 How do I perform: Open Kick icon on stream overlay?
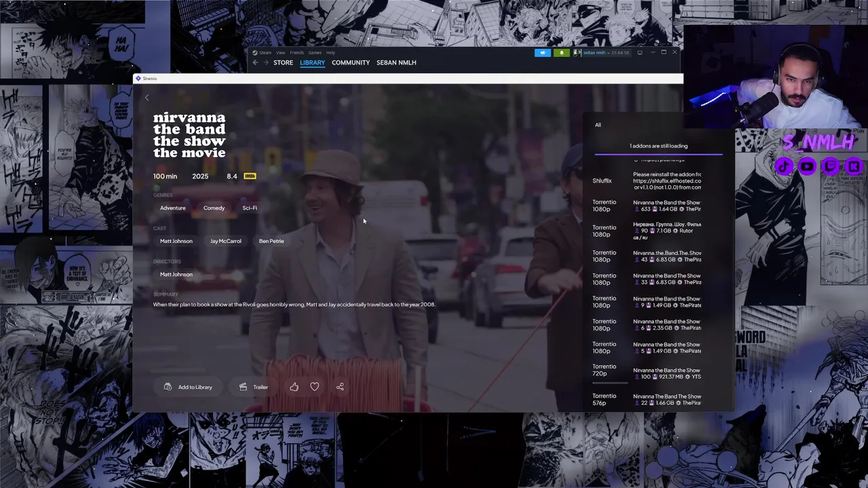[854, 166]
